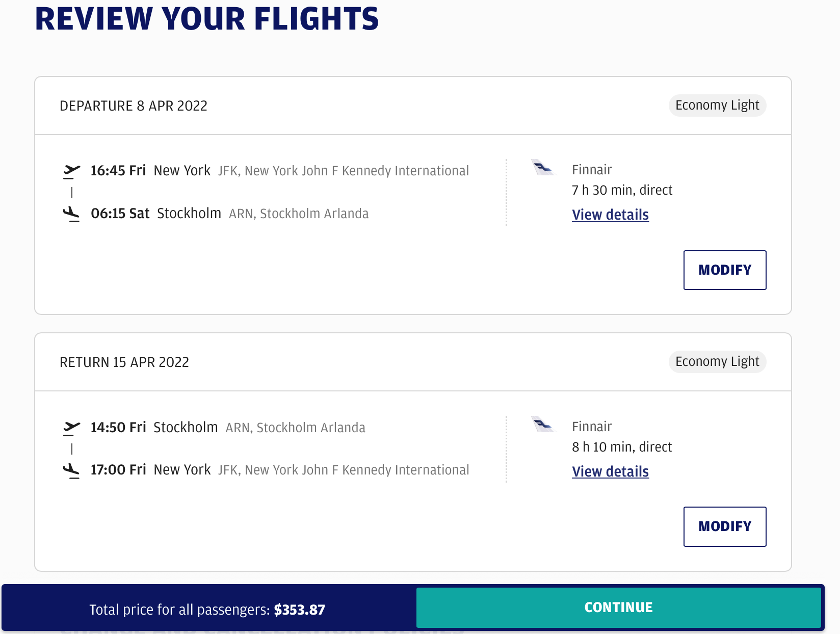This screenshot has width=840, height=634.
Task: Click the Review Your Flights heading
Action: pyautogui.click(x=206, y=19)
